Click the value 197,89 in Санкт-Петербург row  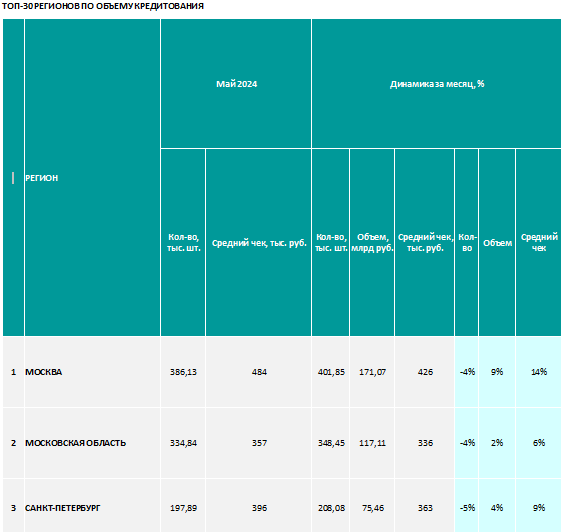(x=183, y=508)
